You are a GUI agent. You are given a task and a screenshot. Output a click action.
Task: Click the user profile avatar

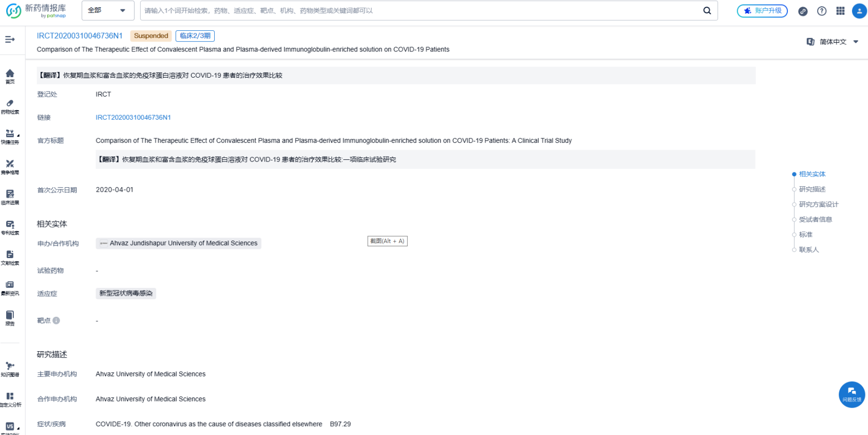click(859, 11)
